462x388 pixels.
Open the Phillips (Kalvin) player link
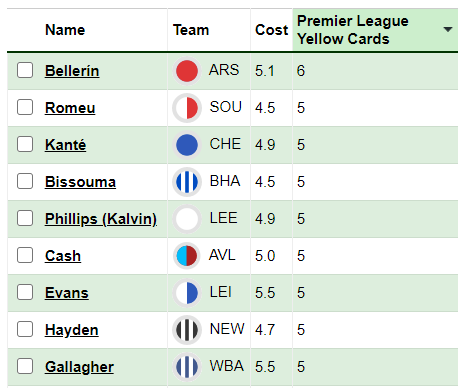pyautogui.click(x=101, y=219)
